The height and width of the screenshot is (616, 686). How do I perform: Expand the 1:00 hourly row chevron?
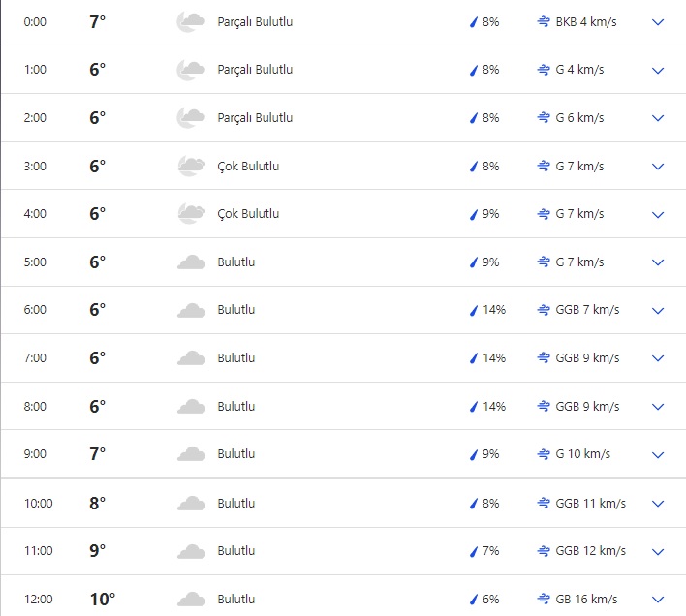click(658, 71)
